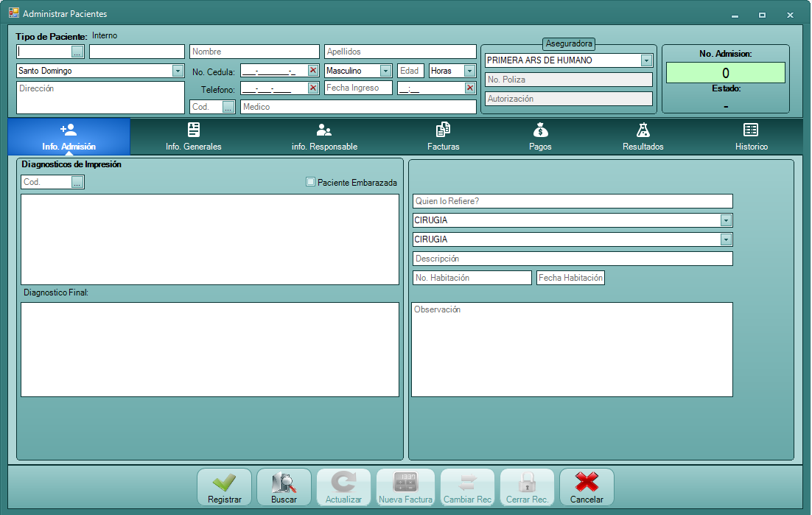Click the Registrar green checkmark button
812x515 pixels.
[x=224, y=487]
